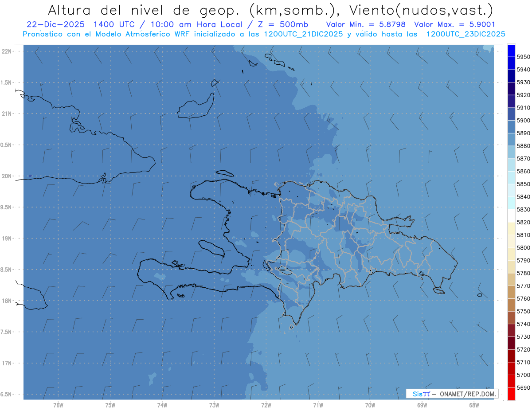Select valid-until time '1200UTC_23DIC2025'
Viewport: 532px width, 411px height.
[465, 34]
